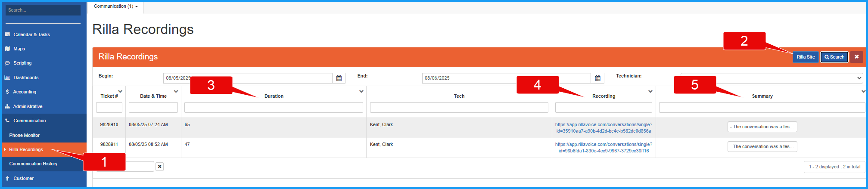868x189 pixels.
Task: Open the End date calendar picker
Action: 597,78
